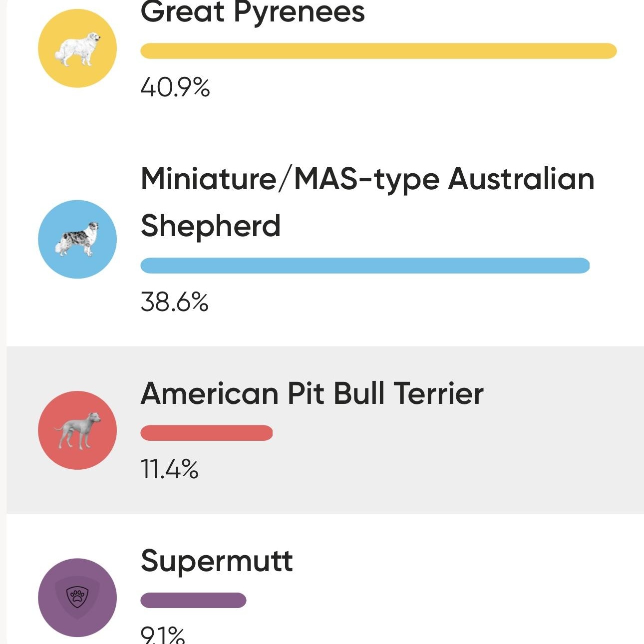The image size is (644, 644).
Task: Click the red Pit Bull percentage bar
Action: pos(207,433)
